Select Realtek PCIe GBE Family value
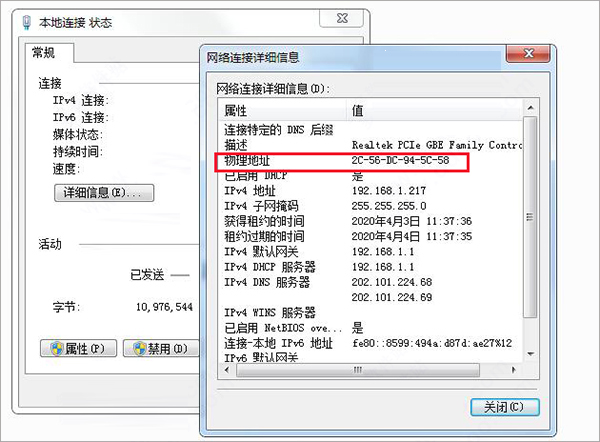 437,145
